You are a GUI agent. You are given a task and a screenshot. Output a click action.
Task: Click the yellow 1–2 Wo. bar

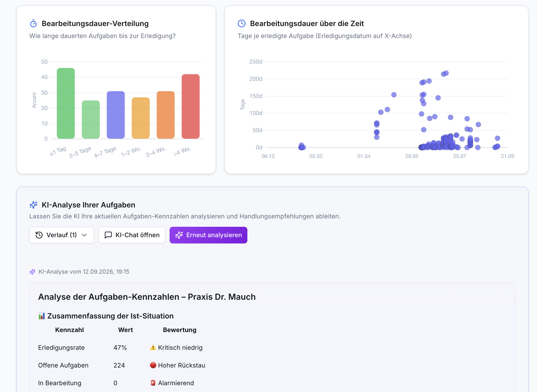click(x=141, y=118)
